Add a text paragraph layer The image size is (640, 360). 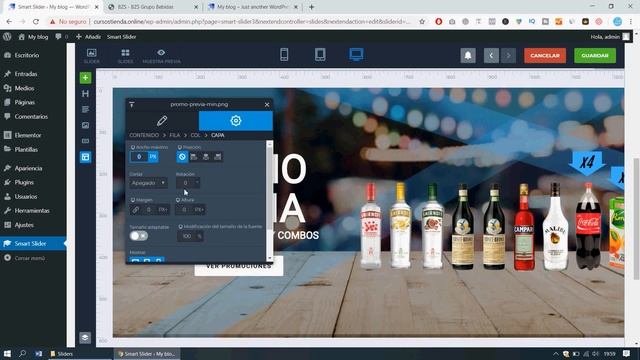point(85,109)
